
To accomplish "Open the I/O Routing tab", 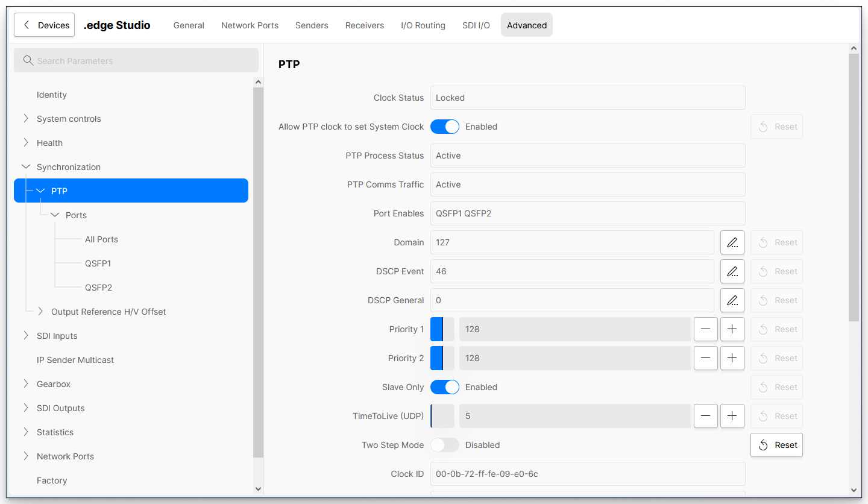I will (x=423, y=25).
